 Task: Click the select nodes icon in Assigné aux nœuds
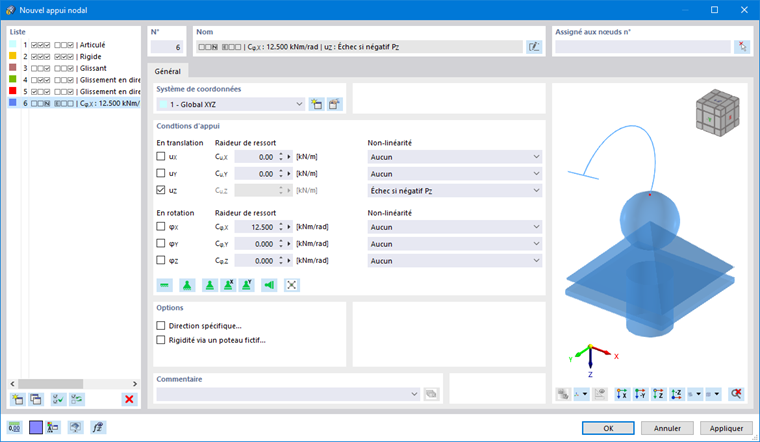coord(742,47)
